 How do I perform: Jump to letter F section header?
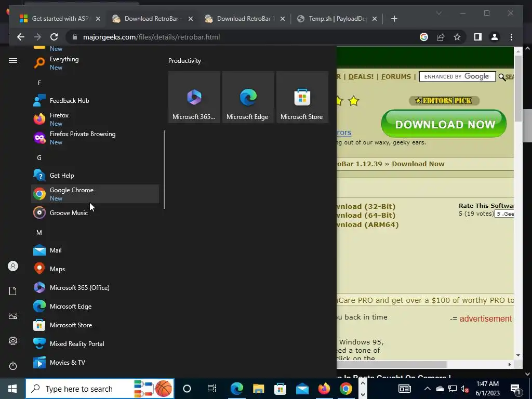click(39, 83)
